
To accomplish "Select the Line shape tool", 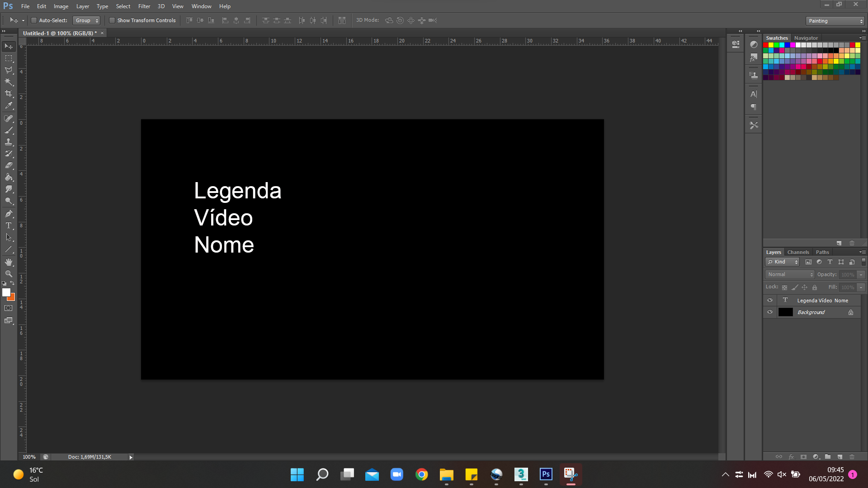I will (9, 249).
